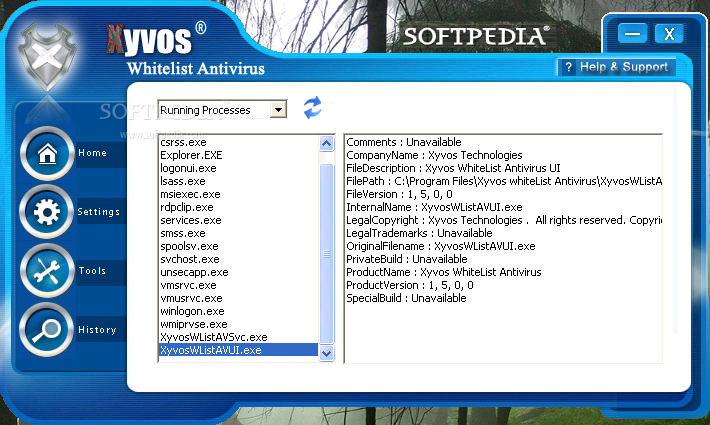Open the History magnifier icon
The height and width of the screenshot is (425, 710).
tap(47, 329)
